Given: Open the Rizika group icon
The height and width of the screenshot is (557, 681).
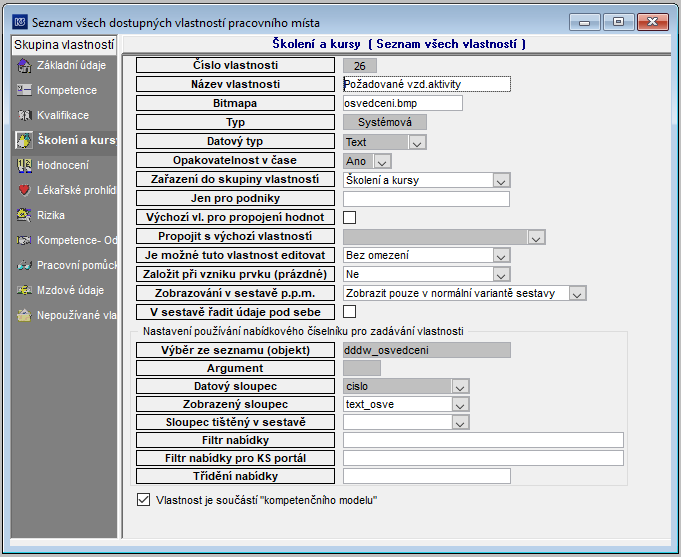Looking at the screenshot, I should click(24, 215).
